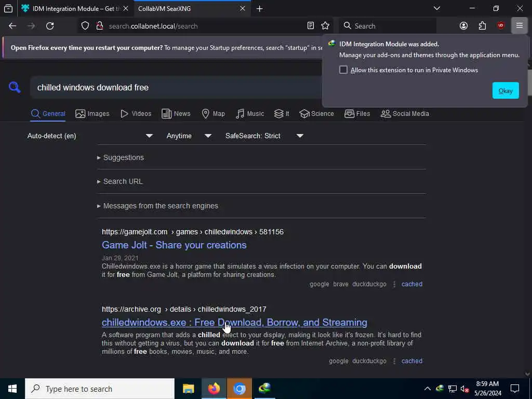532x399 pixels.
Task: Close the CollabVM SearXNG tab
Action: [x=242, y=8]
